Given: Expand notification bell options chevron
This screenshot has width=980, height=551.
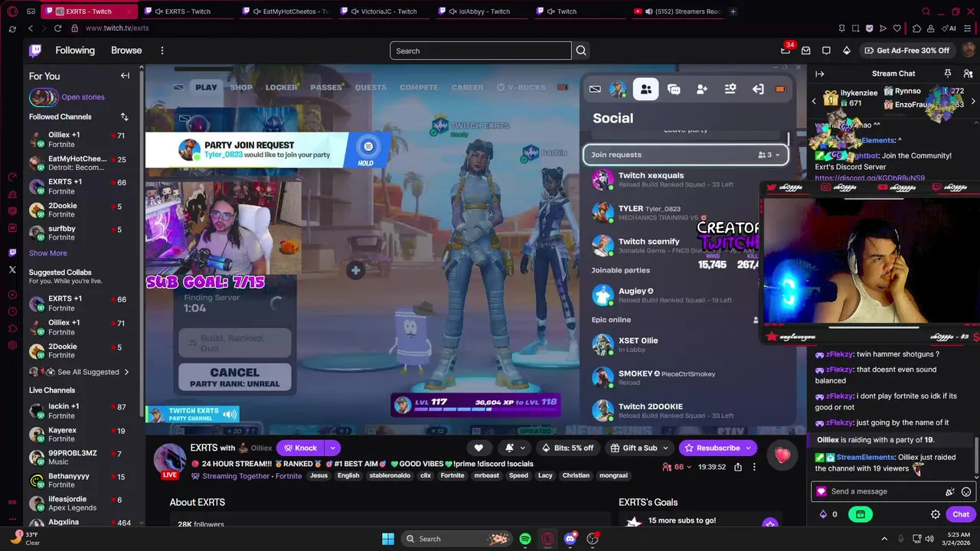Looking at the screenshot, I should point(523,448).
